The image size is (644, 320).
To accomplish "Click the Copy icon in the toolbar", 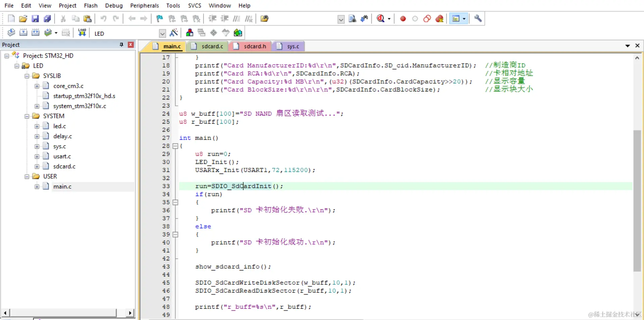I will point(75,19).
